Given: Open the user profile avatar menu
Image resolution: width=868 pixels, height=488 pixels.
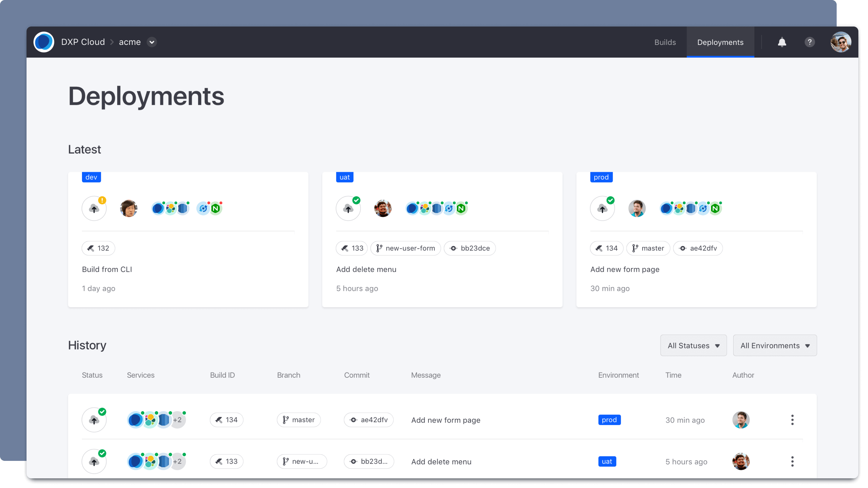Looking at the screenshot, I should pos(841,42).
